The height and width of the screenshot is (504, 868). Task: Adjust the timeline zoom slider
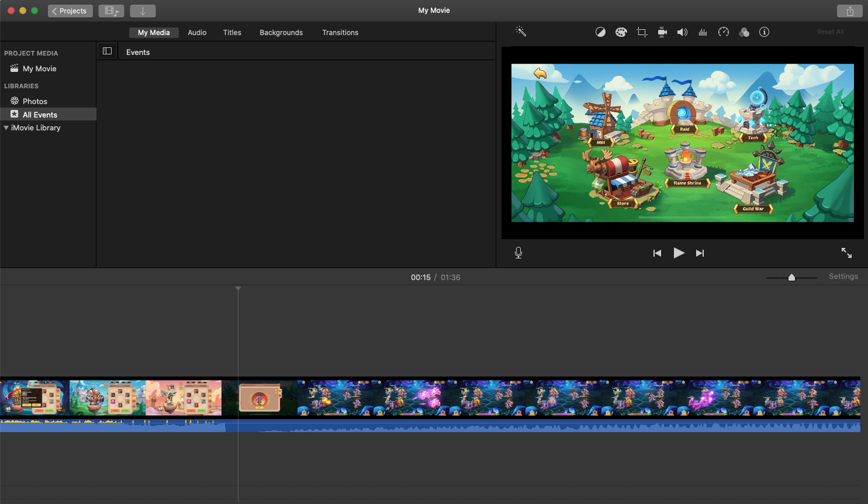coord(791,277)
